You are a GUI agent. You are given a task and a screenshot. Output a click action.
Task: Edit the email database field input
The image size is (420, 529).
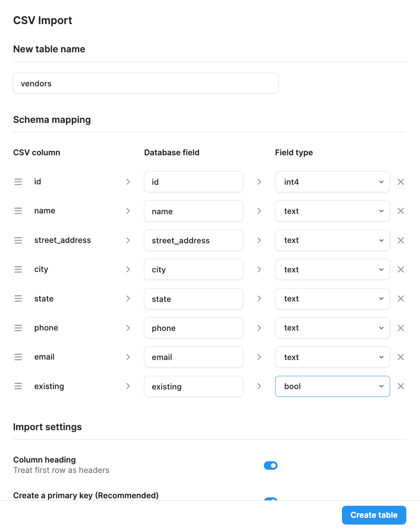[193, 357]
